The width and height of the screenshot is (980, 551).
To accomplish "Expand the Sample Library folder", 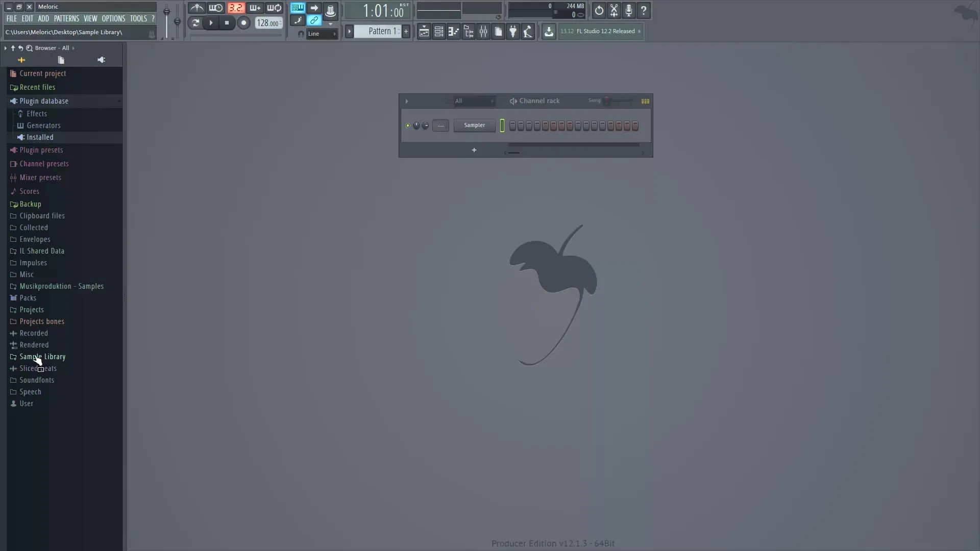I will (x=42, y=357).
